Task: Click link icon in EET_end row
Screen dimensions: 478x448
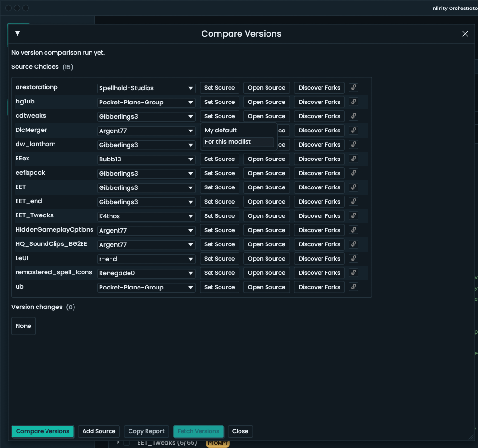Action: [353, 201]
